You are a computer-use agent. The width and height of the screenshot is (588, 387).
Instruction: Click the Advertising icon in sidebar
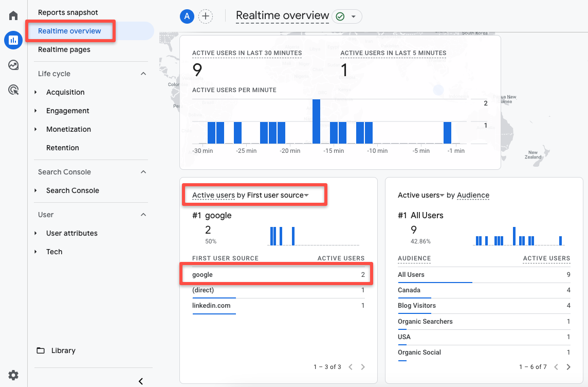pos(13,90)
